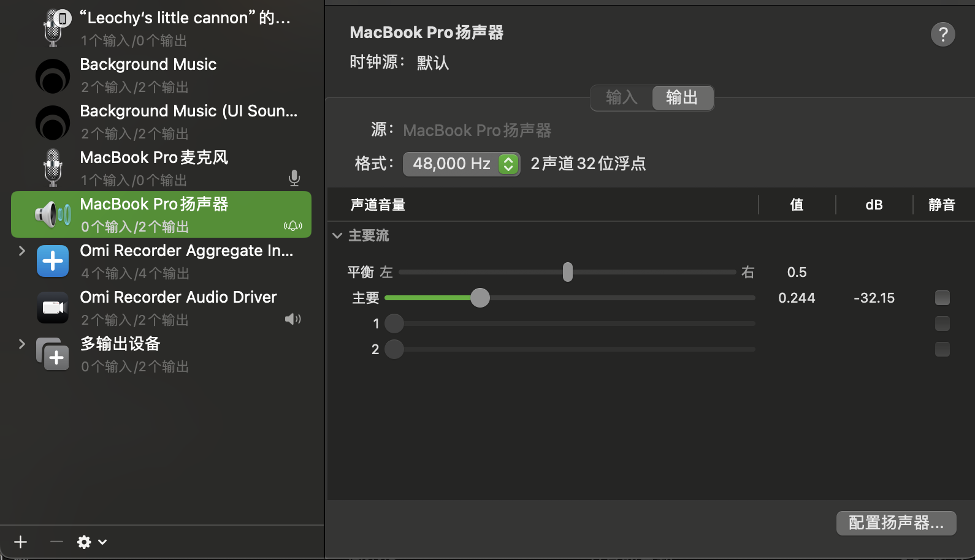Switch to the 输出 output tab

tap(682, 98)
